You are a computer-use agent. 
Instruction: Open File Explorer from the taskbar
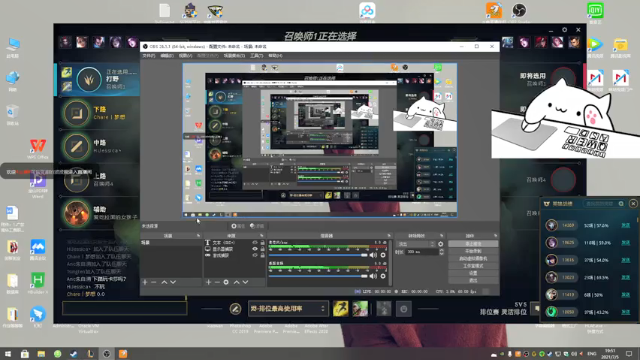point(41,353)
